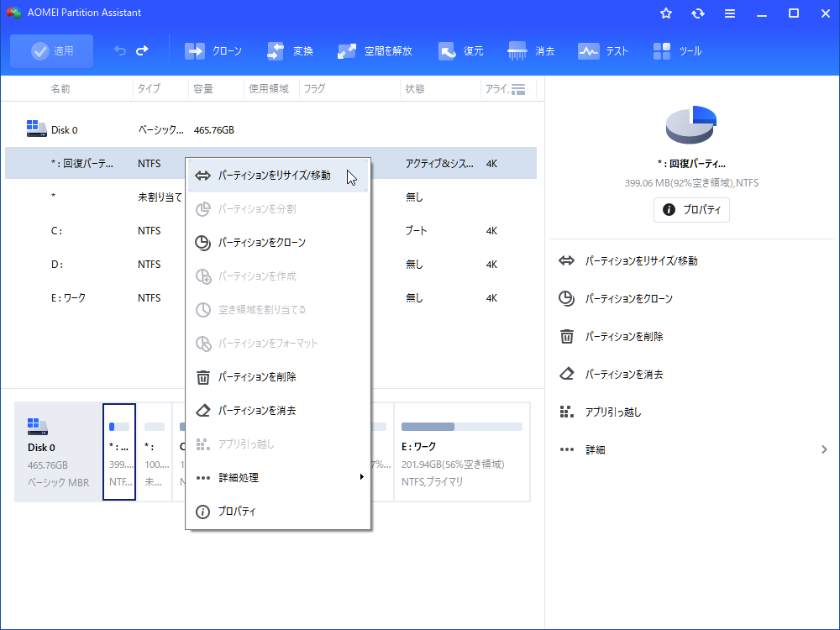Choose パーティションを削除 in context menu

click(x=277, y=377)
